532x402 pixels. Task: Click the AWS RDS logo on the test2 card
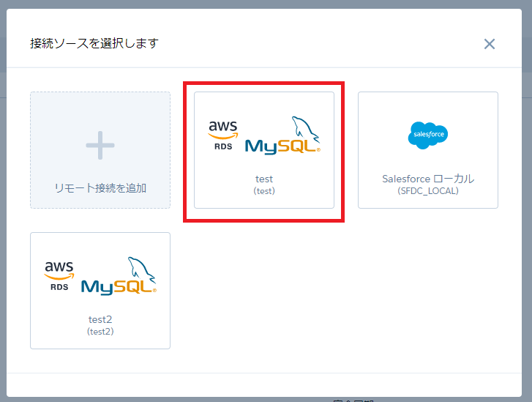pyautogui.click(x=59, y=276)
